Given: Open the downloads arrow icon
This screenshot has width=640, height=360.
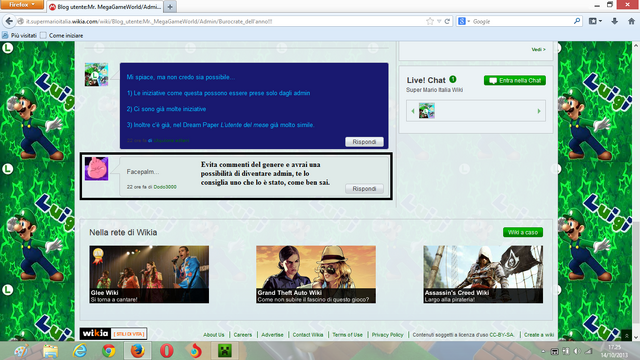Looking at the screenshot, I should pos(614,21).
